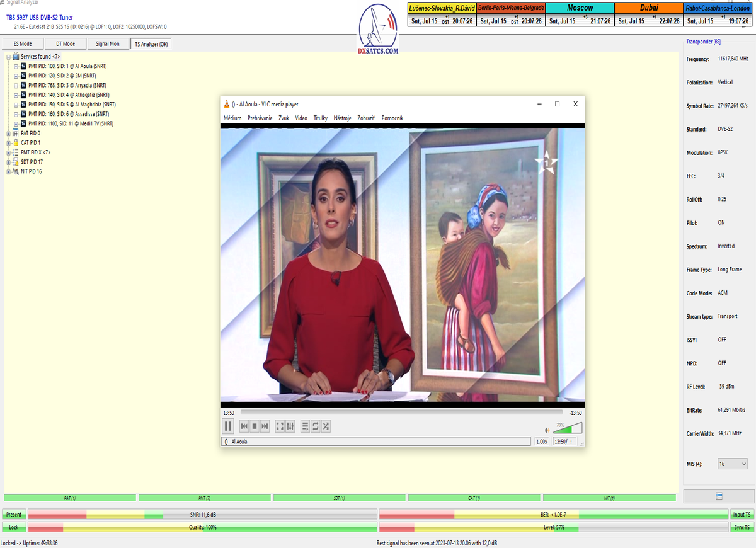Image resolution: width=756 pixels, height=548 pixels.
Task: Toggle VLC random shuffle playback
Action: (x=326, y=426)
